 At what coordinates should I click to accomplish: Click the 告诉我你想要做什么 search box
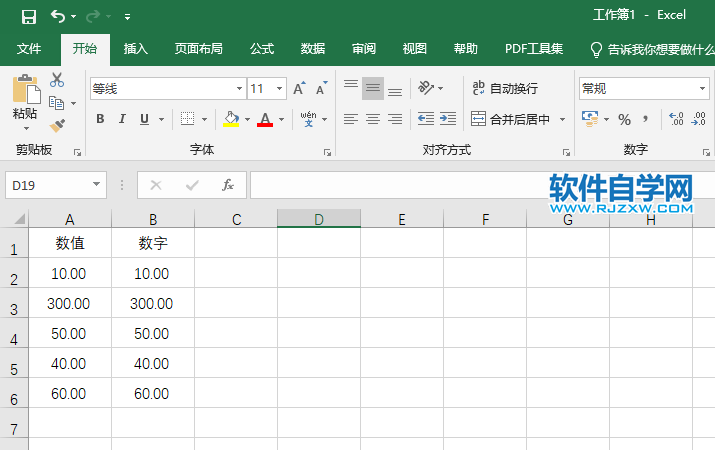point(652,49)
